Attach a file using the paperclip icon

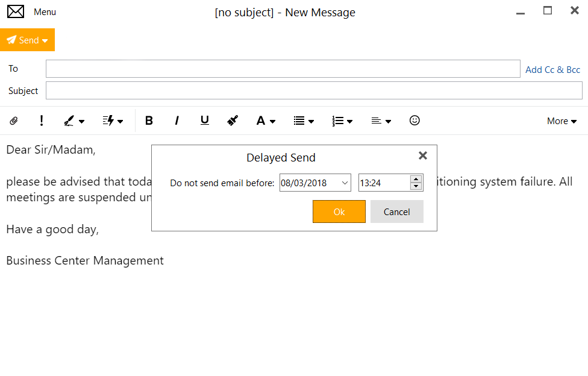pyautogui.click(x=13, y=121)
